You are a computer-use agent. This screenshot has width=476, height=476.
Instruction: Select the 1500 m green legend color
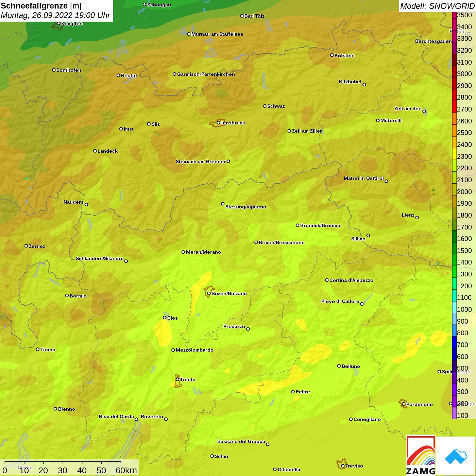tap(454, 248)
